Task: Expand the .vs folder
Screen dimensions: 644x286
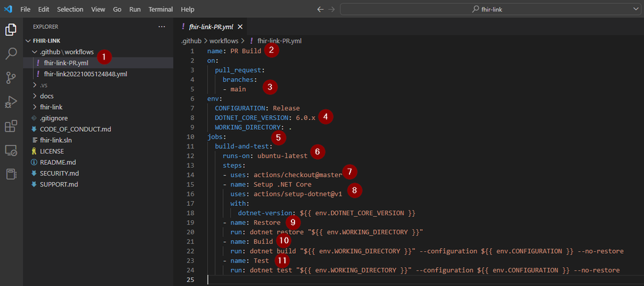Action: click(x=98, y=85)
